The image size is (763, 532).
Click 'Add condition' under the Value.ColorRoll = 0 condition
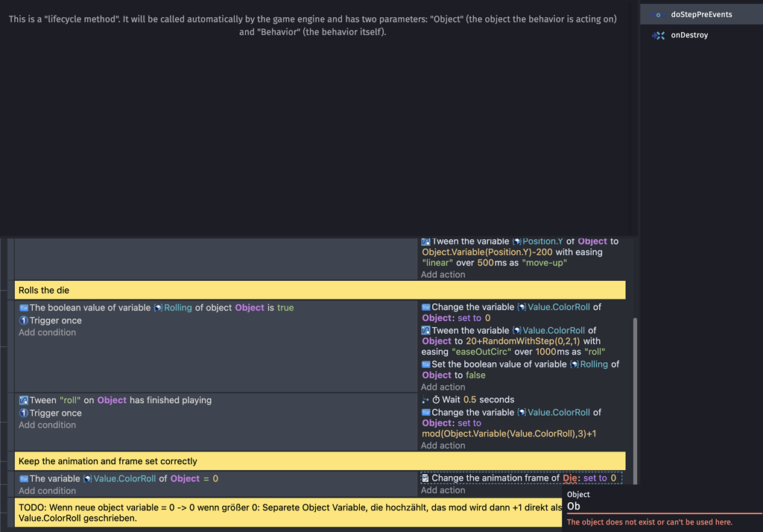coord(46,490)
